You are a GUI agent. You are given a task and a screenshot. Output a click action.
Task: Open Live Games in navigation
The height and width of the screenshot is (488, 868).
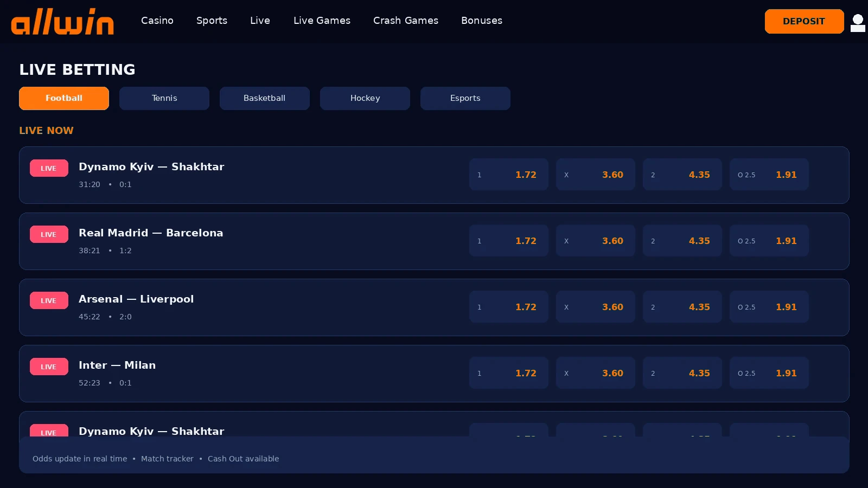(322, 21)
